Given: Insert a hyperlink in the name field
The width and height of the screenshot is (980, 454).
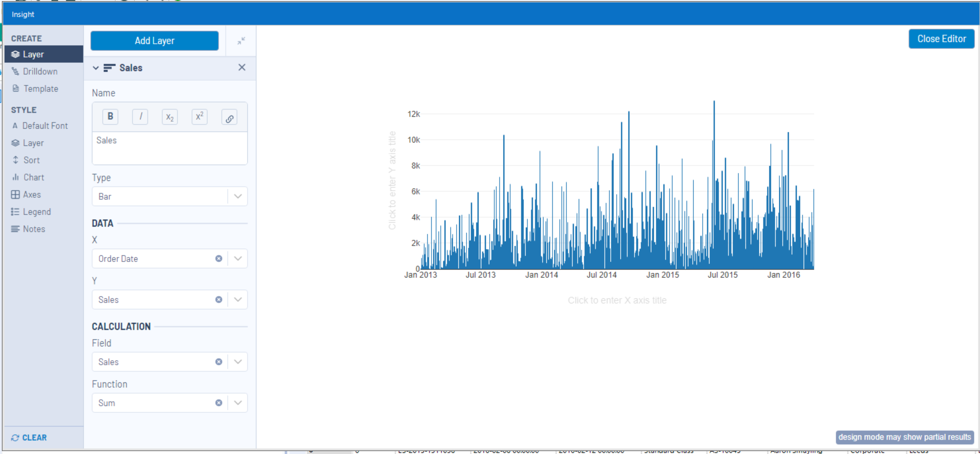Looking at the screenshot, I should (229, 117).
